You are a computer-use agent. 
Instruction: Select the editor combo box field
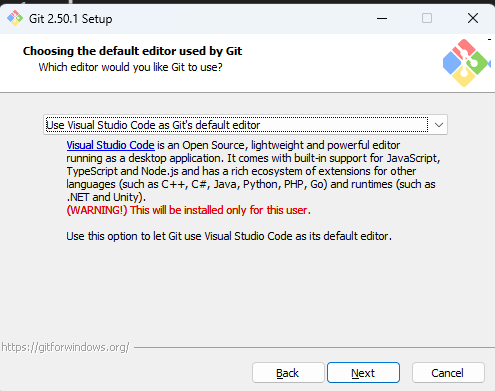(245, 125)
